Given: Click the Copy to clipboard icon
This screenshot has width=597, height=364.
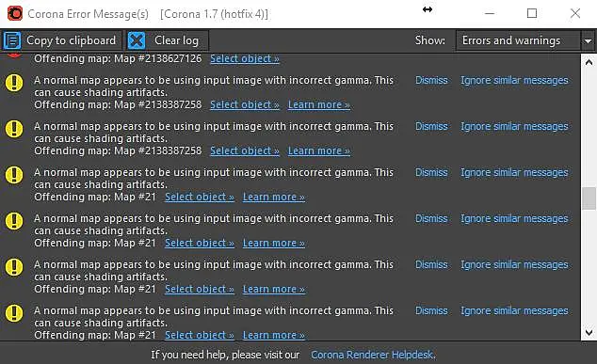Looking at the screenshot, I should pos(12,40).
